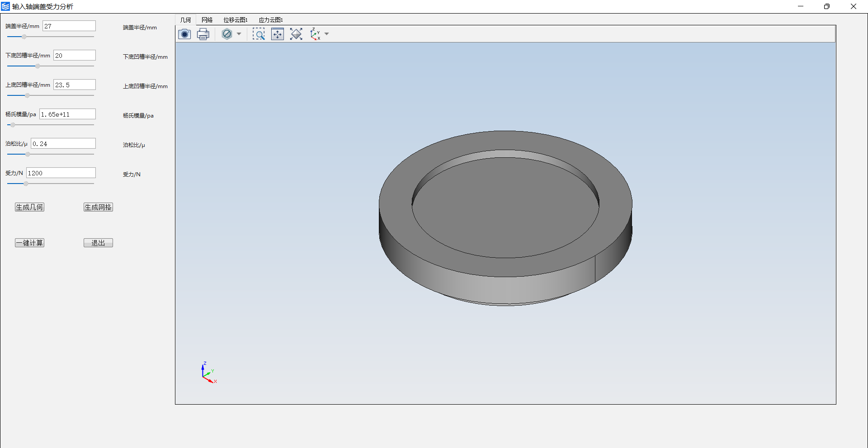The height and width of the screenshot is (448, 868).
Task: Minimize the 输入轴端盖受力分析 window
Action: (801, 6)
